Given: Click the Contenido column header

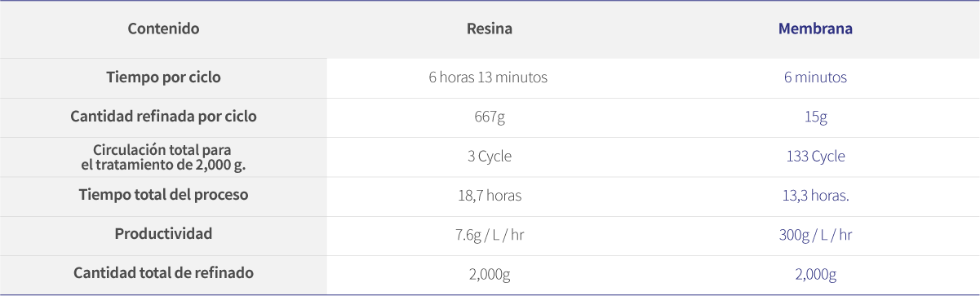Looking at the screenshot, I should coord(163,29).
